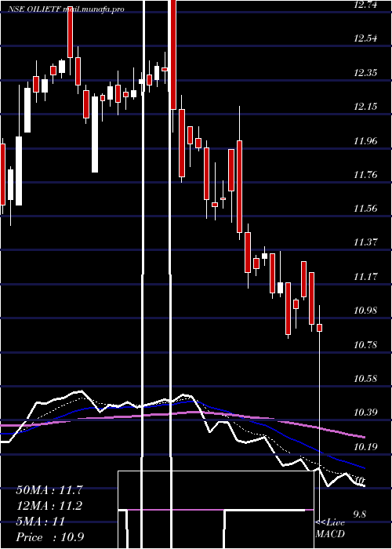392x549 pixels.
Task: Click the Price : 10.9 readout
Action: 50,537
